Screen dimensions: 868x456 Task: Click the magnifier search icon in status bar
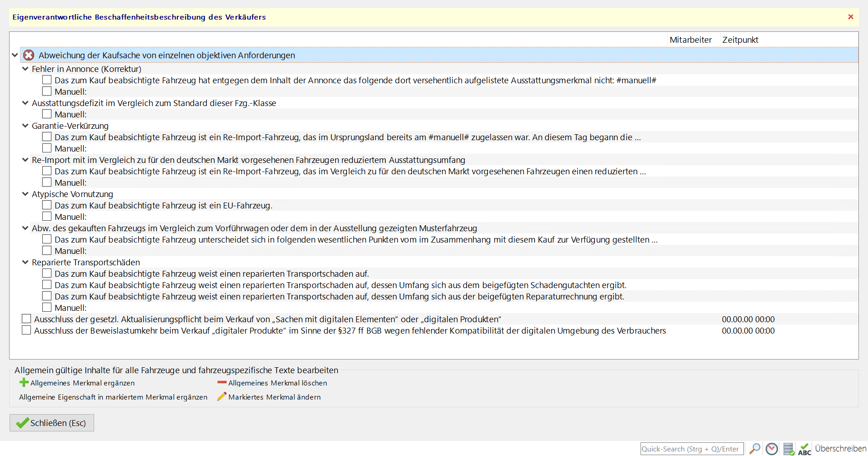coord(755,449)
